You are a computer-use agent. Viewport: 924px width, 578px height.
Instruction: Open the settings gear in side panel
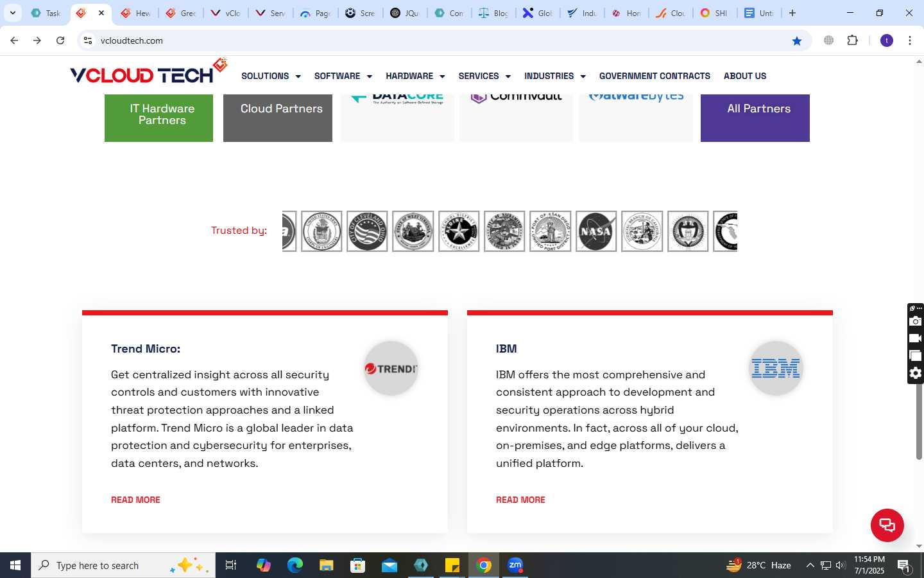click(x=916, y=373)
